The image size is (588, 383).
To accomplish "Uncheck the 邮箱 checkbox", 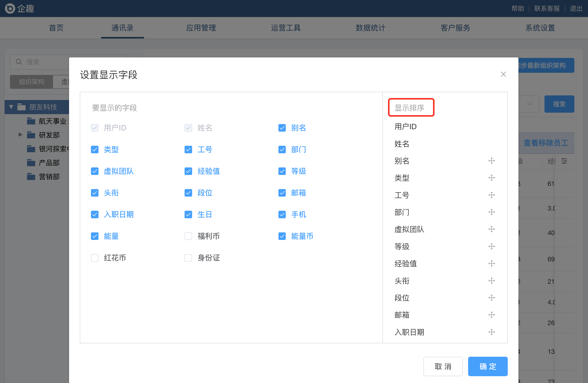I will 282,193.
